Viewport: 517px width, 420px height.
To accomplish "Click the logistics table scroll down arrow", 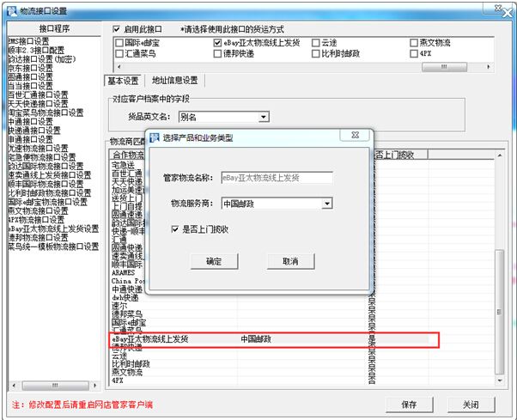I will (x=500, y=380).
